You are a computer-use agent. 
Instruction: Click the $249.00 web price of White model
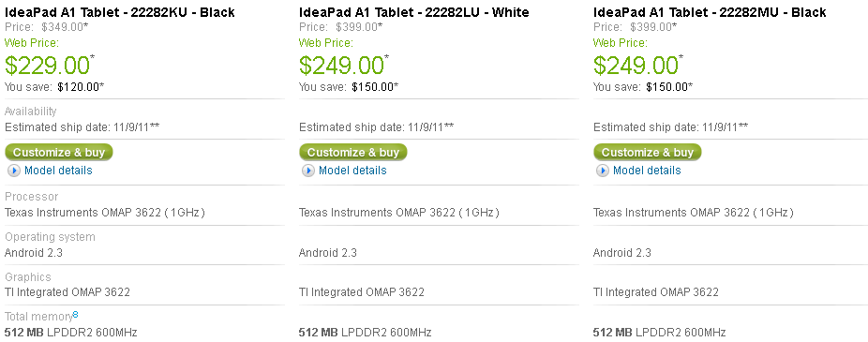coord(341,66)
